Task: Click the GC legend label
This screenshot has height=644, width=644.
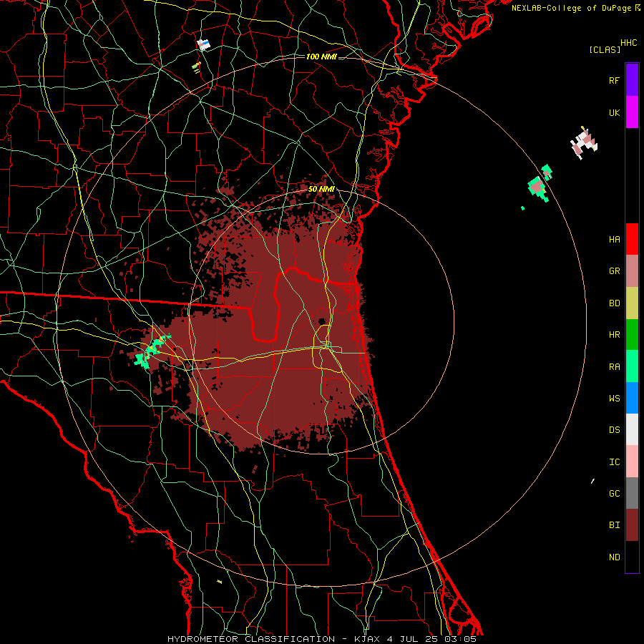Action: [614, 493]
